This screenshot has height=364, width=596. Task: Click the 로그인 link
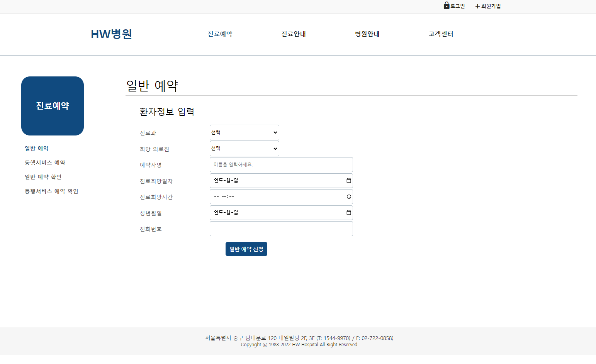(457, 6)
